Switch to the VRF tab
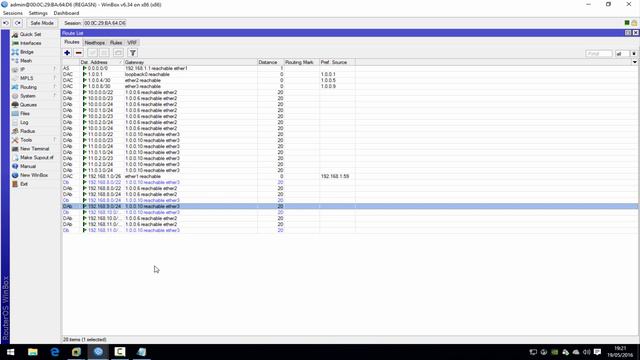Screen dimensions: 640x360 click(x=132, y=43)
